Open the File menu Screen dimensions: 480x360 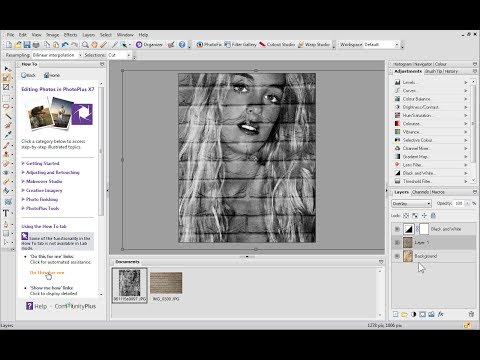(10, 35)
